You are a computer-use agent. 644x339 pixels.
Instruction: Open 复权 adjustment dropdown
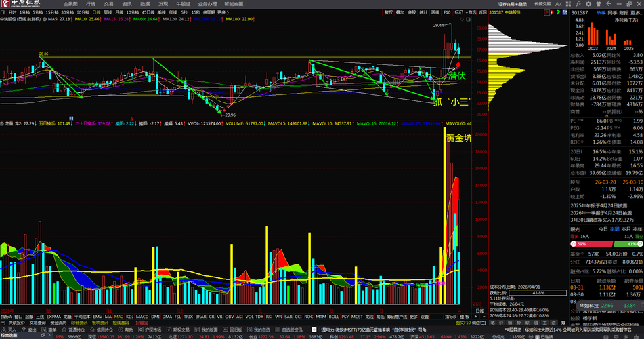pos(388,12)
